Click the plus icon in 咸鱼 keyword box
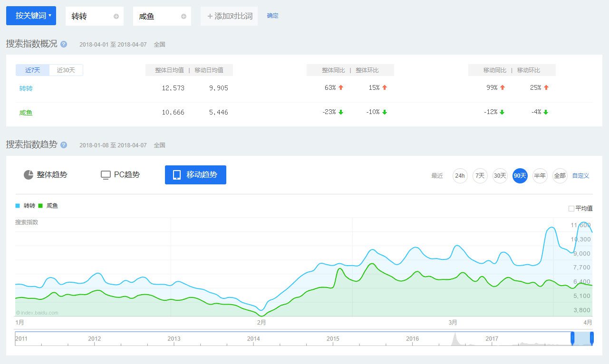 [x=184, y=16]
